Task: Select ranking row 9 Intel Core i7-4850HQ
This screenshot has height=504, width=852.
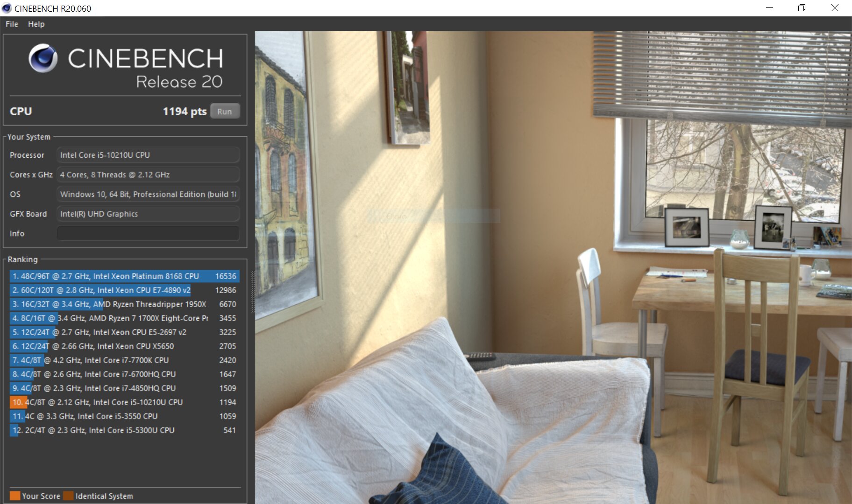Action: 125,388
